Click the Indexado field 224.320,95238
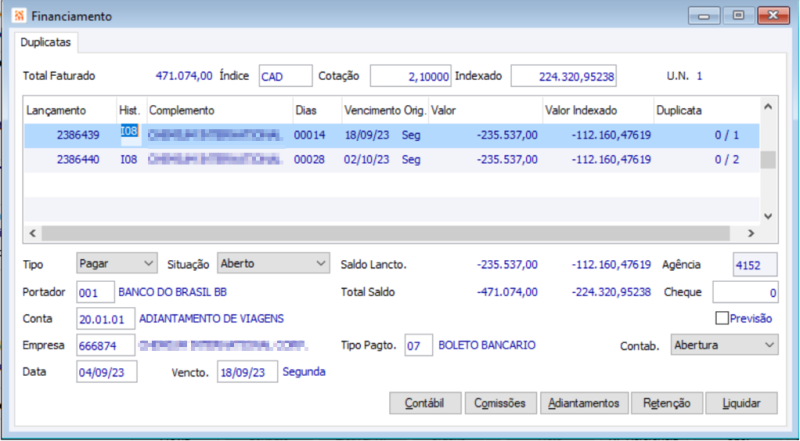 [x=563, y=76]
